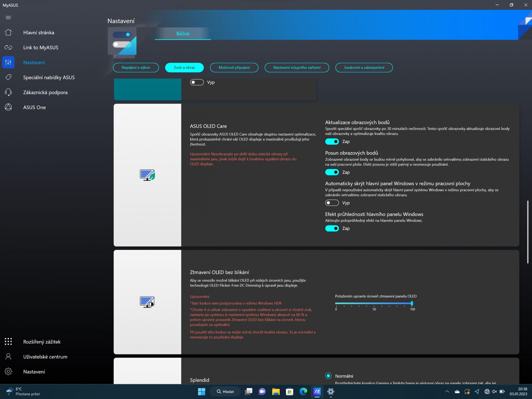Open OneDrive cloud tray icon
This screenshot has width=532, height=399.
point(457,391)
